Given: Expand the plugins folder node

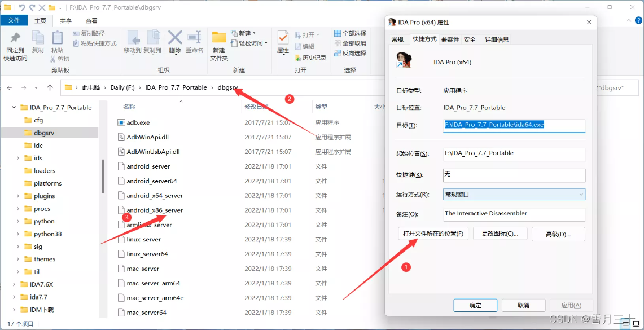Looking at the screenshot, I should pos(17,196).
